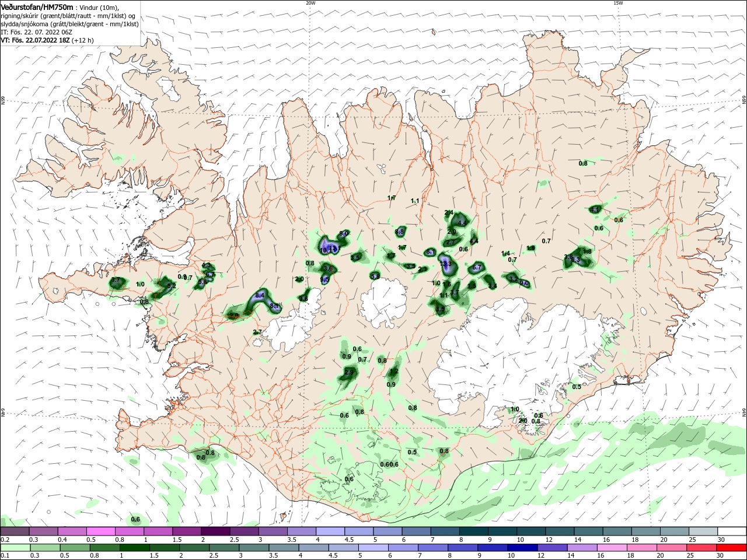Select the darkest green 1–1.5 swatch in lower legend row
The width and height of the screenshot is (747, 560).
(134, 548)
